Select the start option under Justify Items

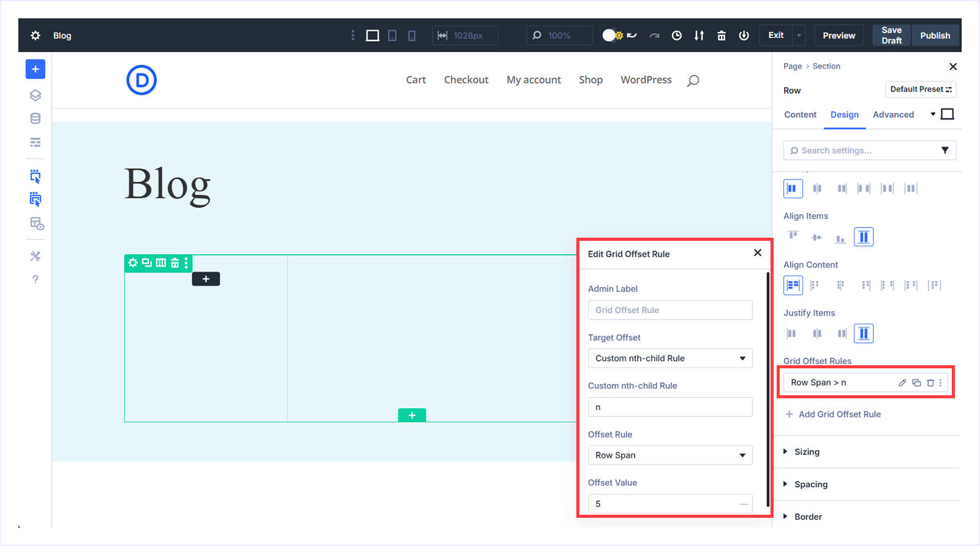pos(791,333)
